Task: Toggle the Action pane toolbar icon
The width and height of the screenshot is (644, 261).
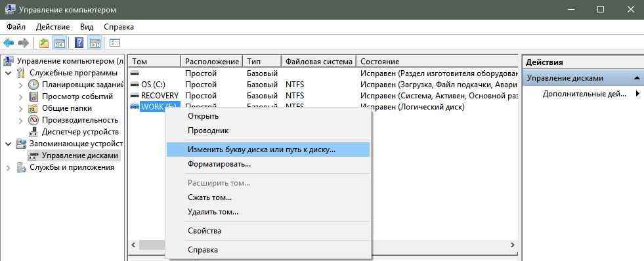Action: [95, 43]
